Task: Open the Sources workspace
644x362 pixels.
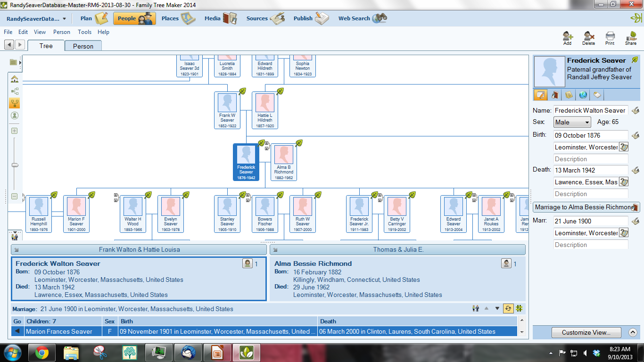Action: coord(265,18)
